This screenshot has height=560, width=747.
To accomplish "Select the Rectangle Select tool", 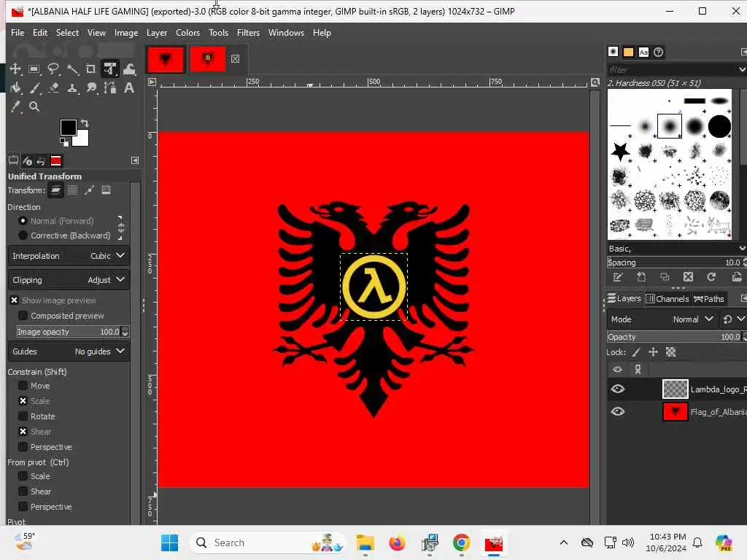I will coord(34,69).
